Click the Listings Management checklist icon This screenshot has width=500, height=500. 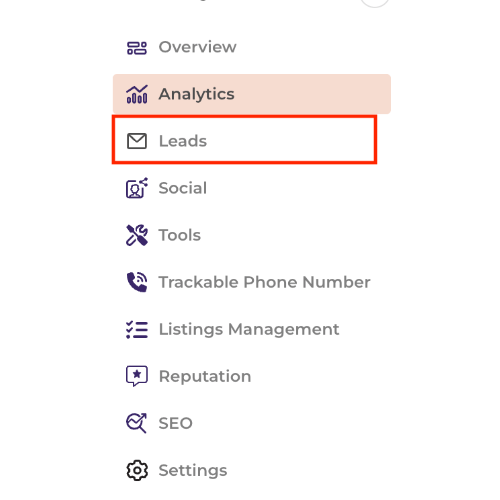pyautogui.click(x=137, y=329)
